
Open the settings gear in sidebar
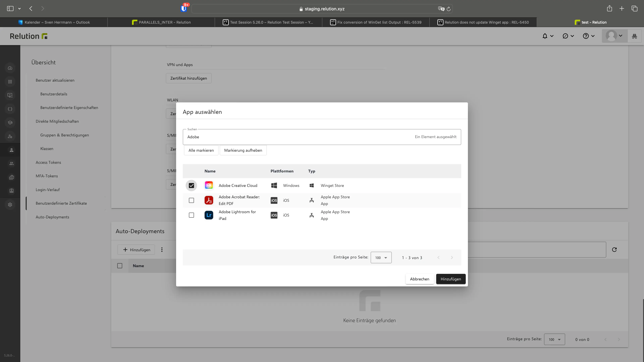coord(10,205)
